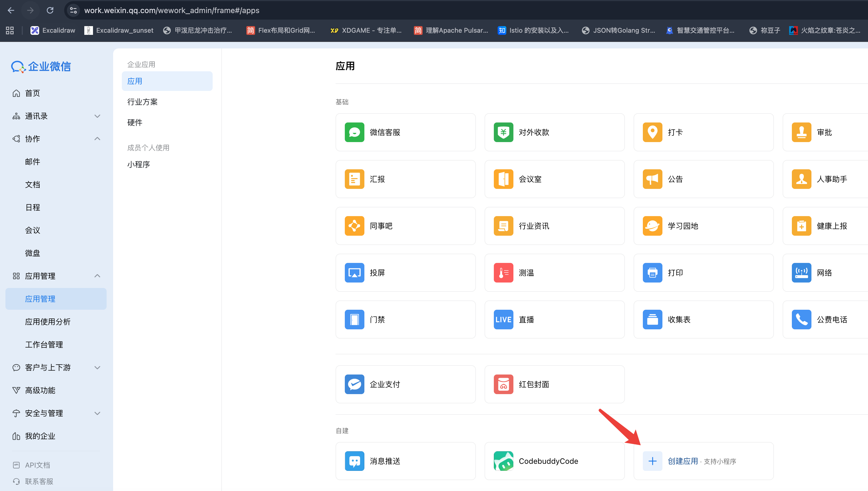The height and width of the screenshot is (491, 868).
Task: Expand the 安全与管理 section
Action: pyautogui.click(x=97, y=413)
